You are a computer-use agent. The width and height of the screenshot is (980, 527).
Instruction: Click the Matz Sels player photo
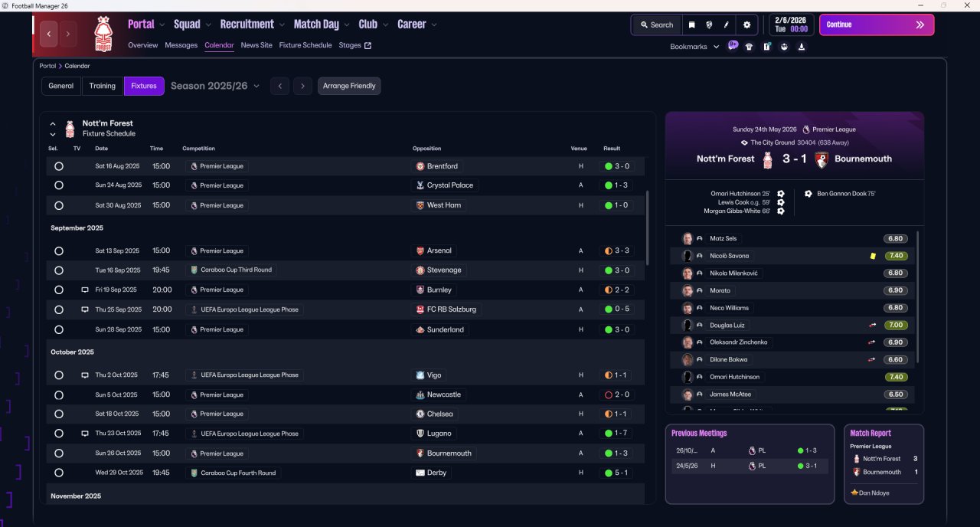tap(688, 239)
